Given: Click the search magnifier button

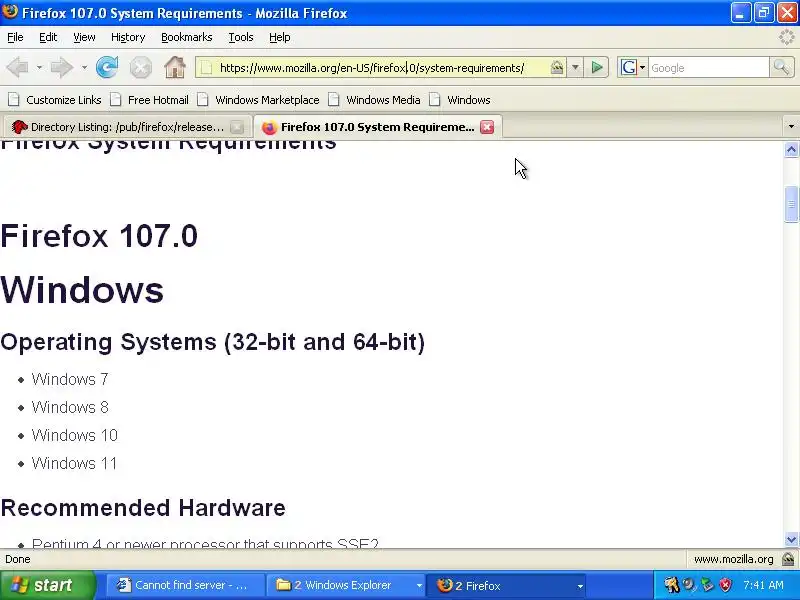Looking at the screenshot, I should pyautogui.click(x=781, y=67).
